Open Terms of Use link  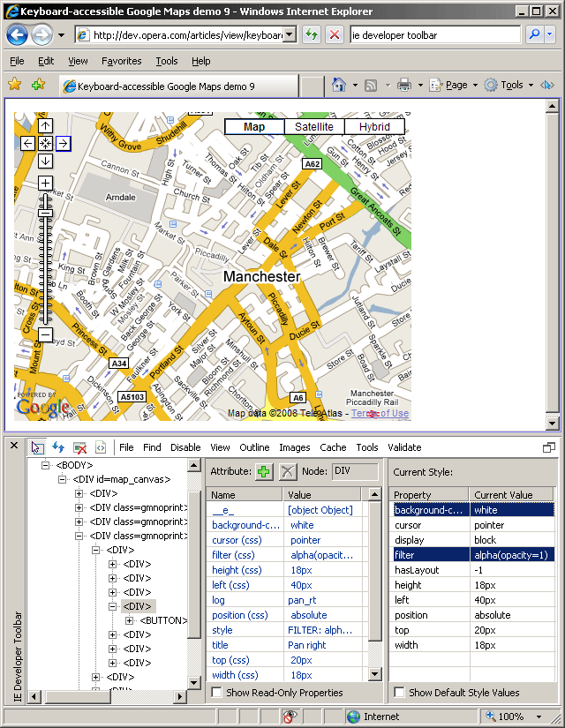(380, 413)
